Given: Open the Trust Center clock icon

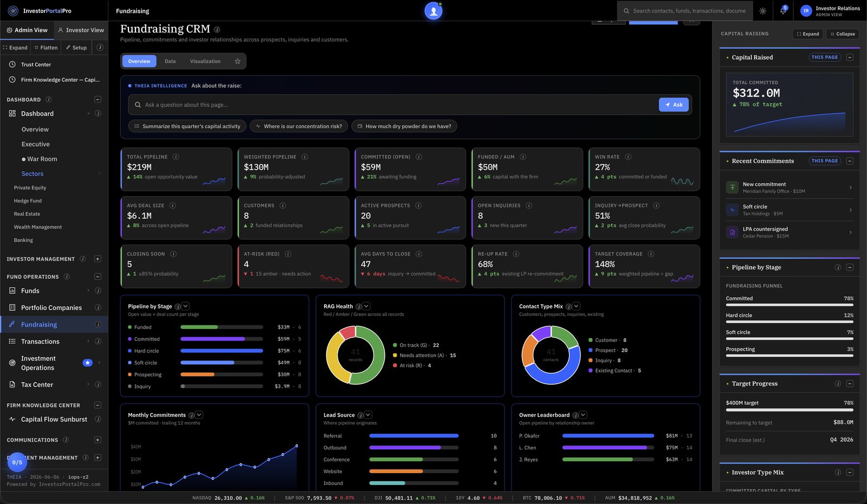Looking at the screenshot, I should click(x=12, y=64).
